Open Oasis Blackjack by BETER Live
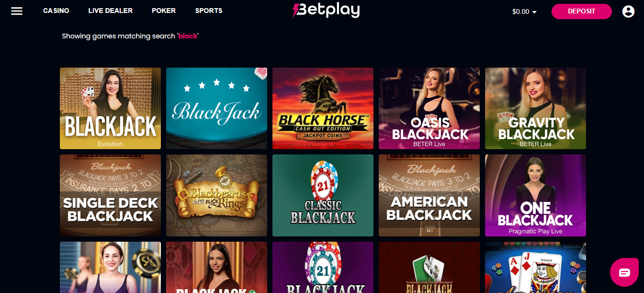The image size is (644, 293). 429,108
